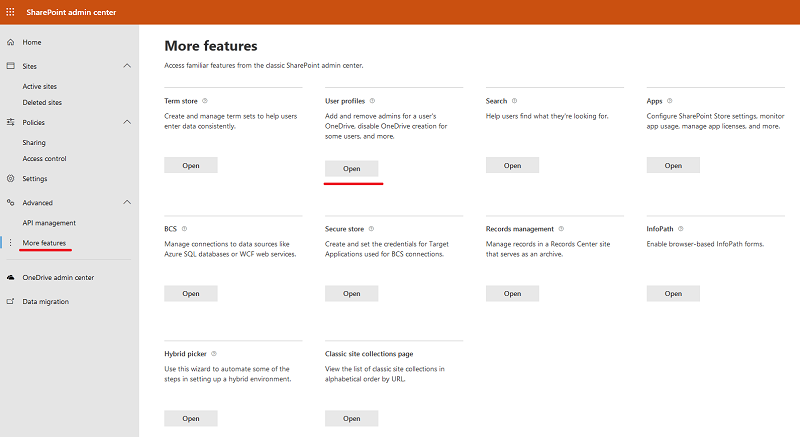The width and height of the screenshot is (800, 437).
Task: Click info icon next to Term store
Action: [205, 101]
